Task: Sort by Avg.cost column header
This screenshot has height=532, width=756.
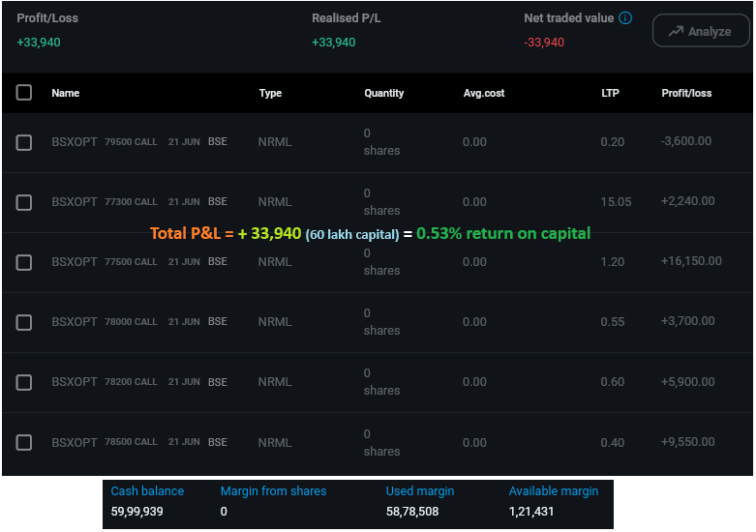Action: pos(484,93)
